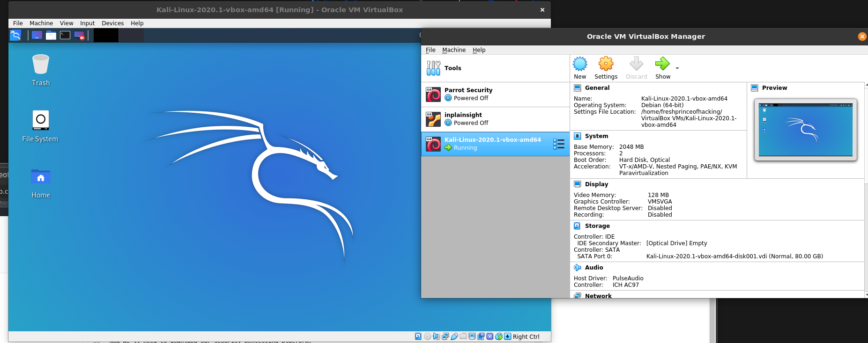Click the CPU virtualization status bar icon
This screenshot has width=868, height=343.
click(x=490, y=336)
